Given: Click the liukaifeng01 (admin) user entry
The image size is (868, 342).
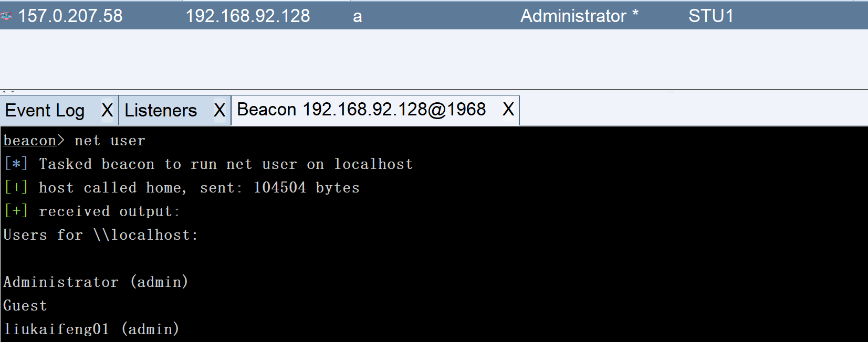Looking at the screenshot, I should [91, 329].
